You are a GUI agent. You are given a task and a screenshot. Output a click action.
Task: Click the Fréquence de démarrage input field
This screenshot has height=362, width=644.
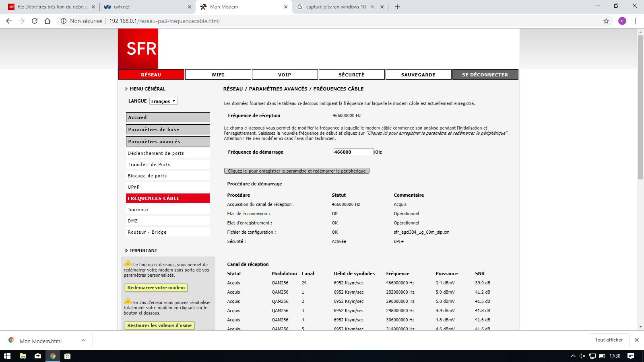353,152
